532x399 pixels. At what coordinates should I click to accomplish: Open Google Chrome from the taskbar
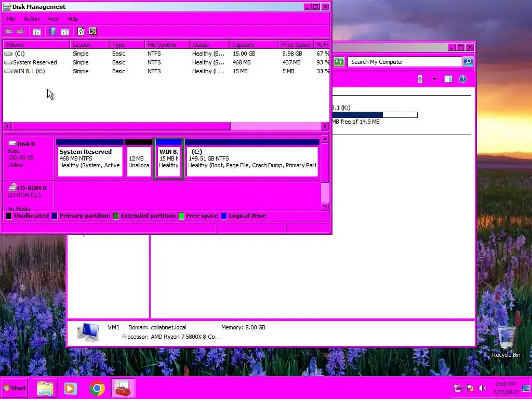click(97, 388)
